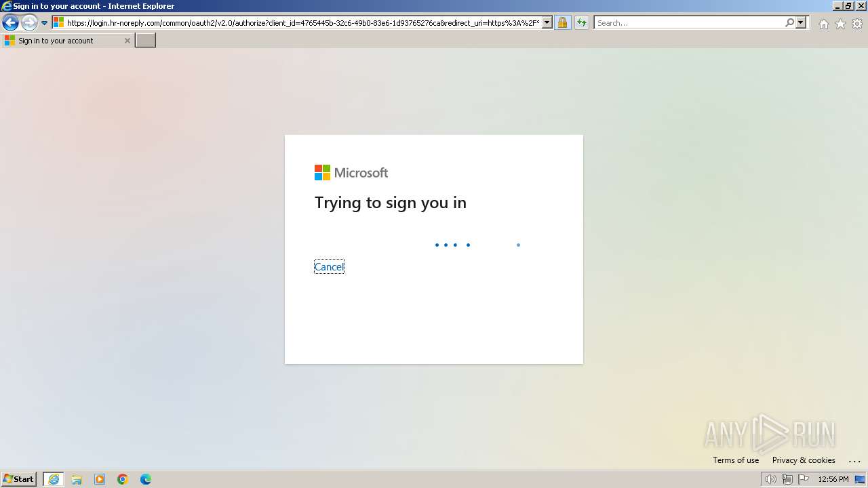868x488 pixels.
Task: Click the 'Trying to sign you in' heading
Action: point(391,203)
